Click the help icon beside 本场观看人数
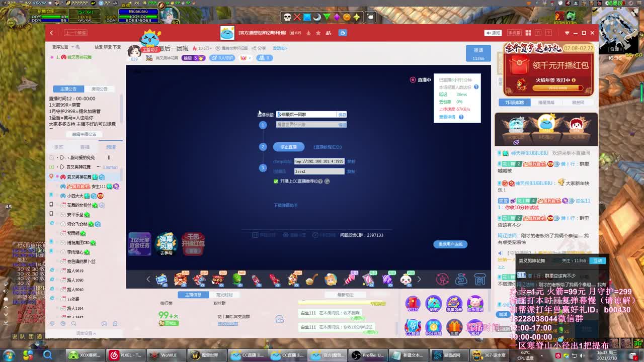This screenshot has width=644, height=362. pyautogui.click(x=476, y=87)
